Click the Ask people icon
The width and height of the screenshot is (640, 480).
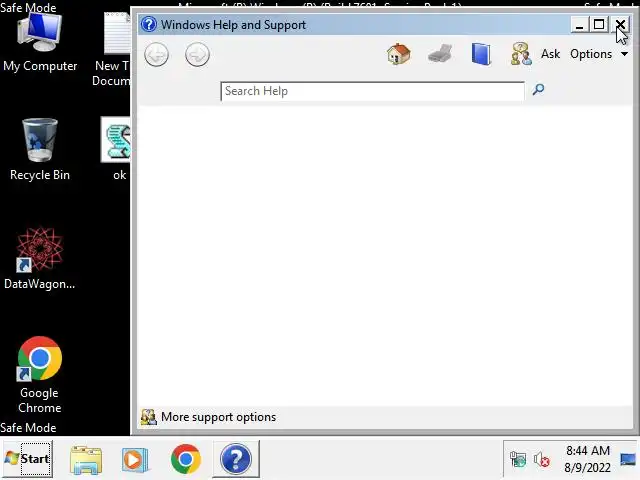(x=521, y=54)
